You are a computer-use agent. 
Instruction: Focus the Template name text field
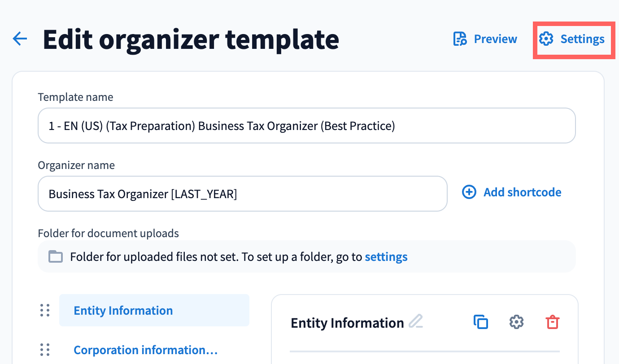pyautogui.click(x=306, y=126)
